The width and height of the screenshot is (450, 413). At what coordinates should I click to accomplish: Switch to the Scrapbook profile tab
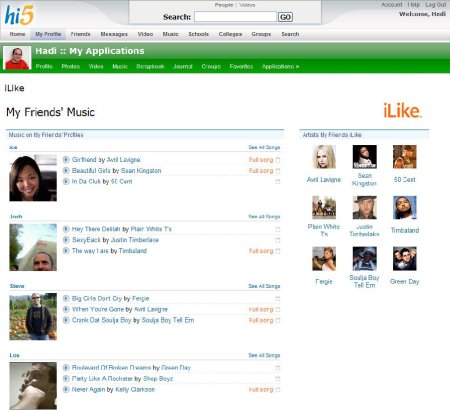(150, 67)
